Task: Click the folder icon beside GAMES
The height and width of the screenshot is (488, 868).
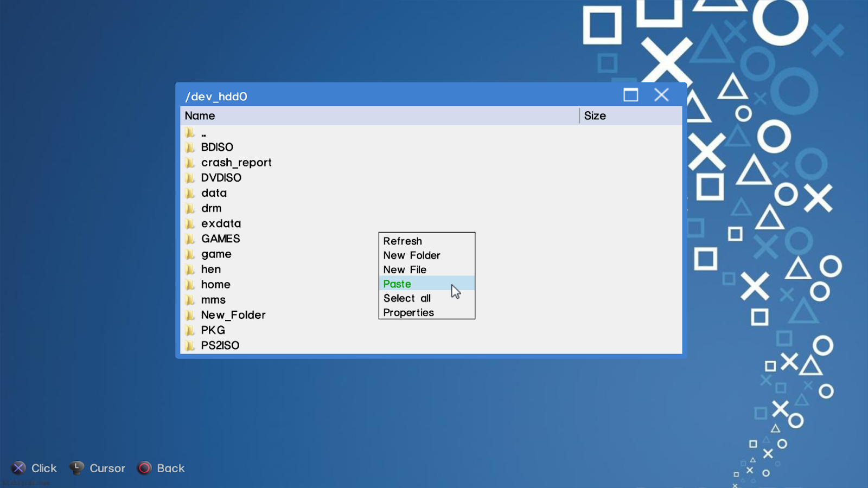Action: click(x=190, y=238)
